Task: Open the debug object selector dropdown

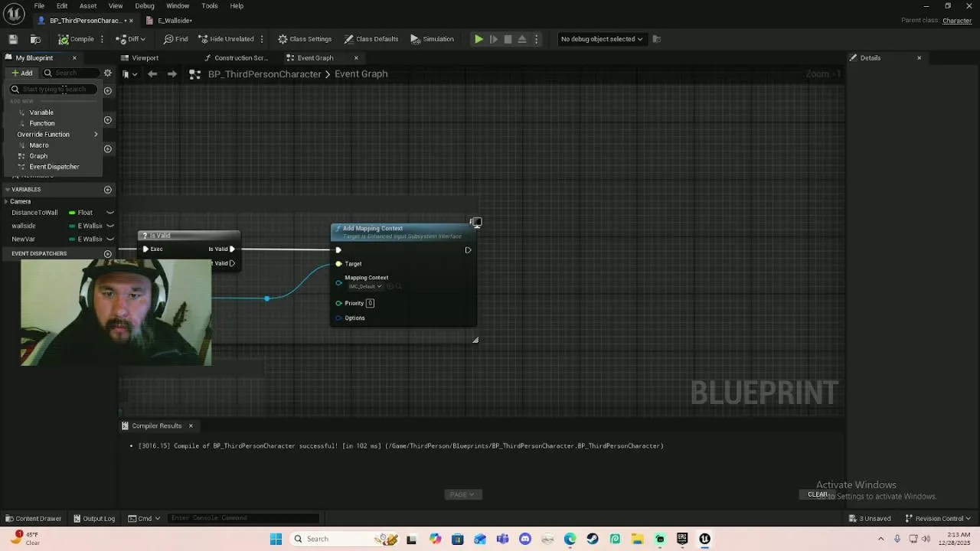Action: click(602, 39)
